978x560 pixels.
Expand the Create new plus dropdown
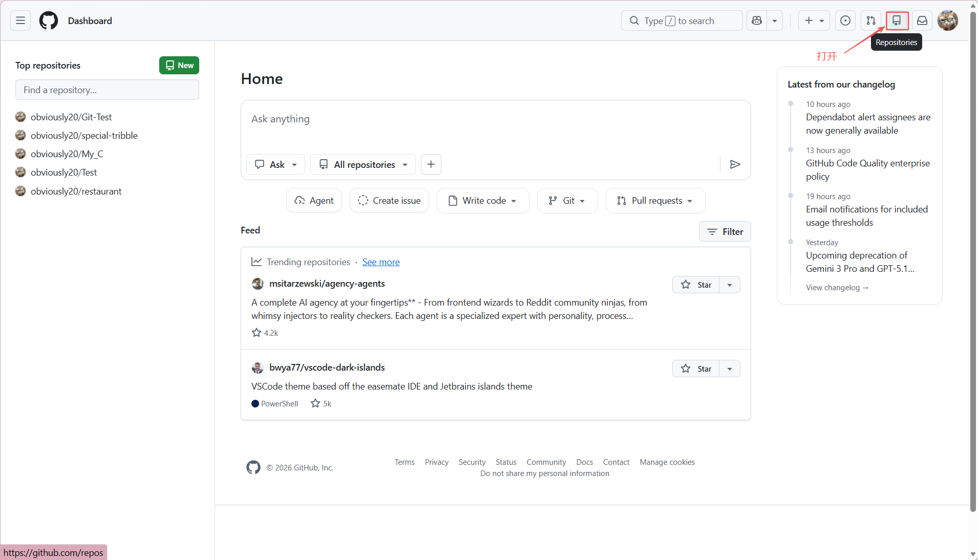814,20
